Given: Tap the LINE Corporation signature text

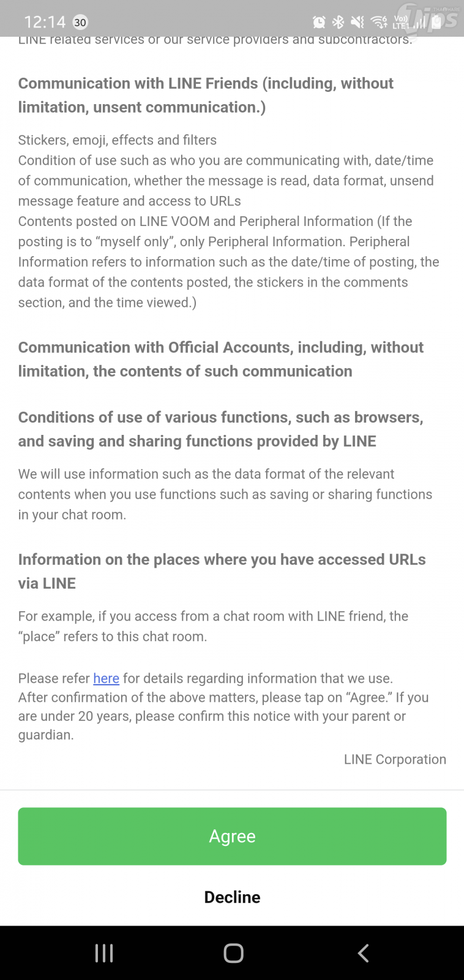Looking at the screenshot, I should coord(395,759).
